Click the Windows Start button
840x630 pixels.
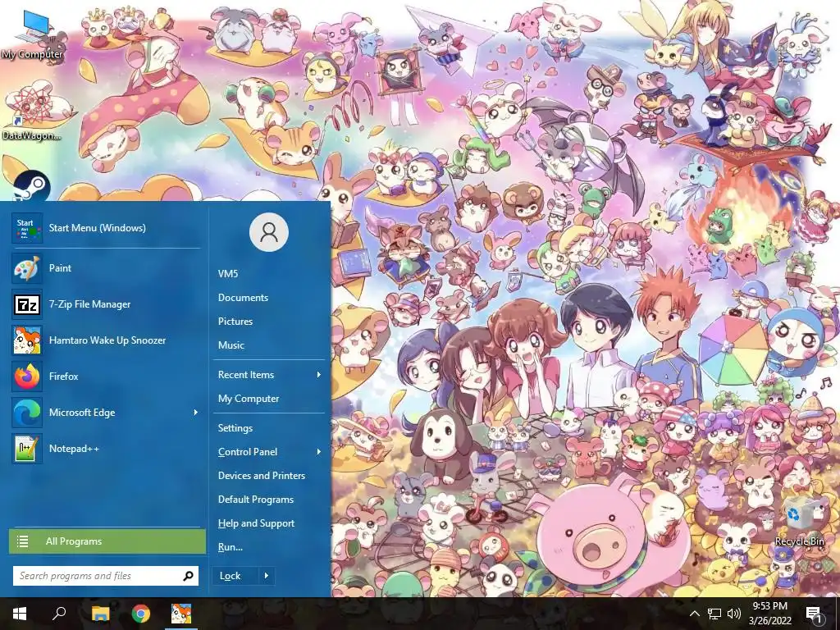(x=20, y=614)
